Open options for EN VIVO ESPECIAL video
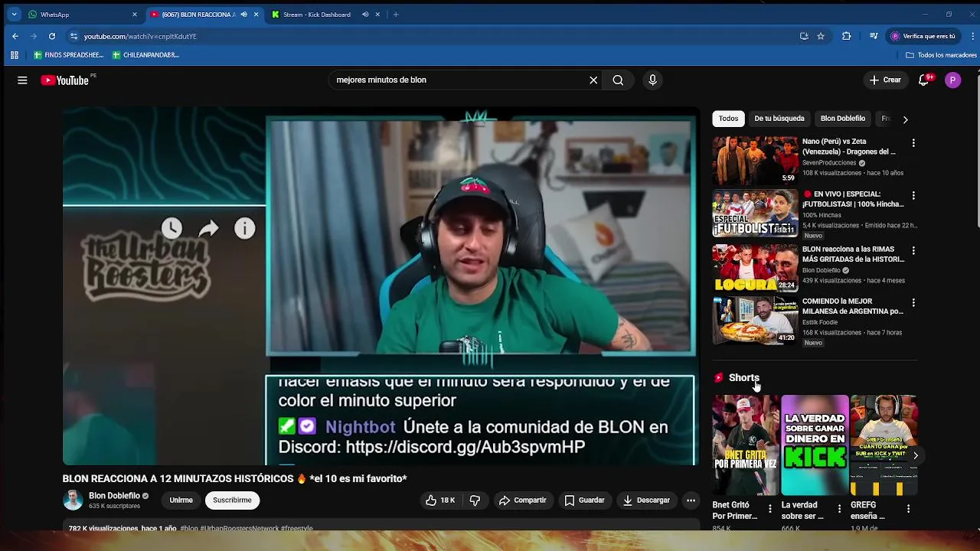This screenshot has height=551, width=980. [x=913, y=196]
